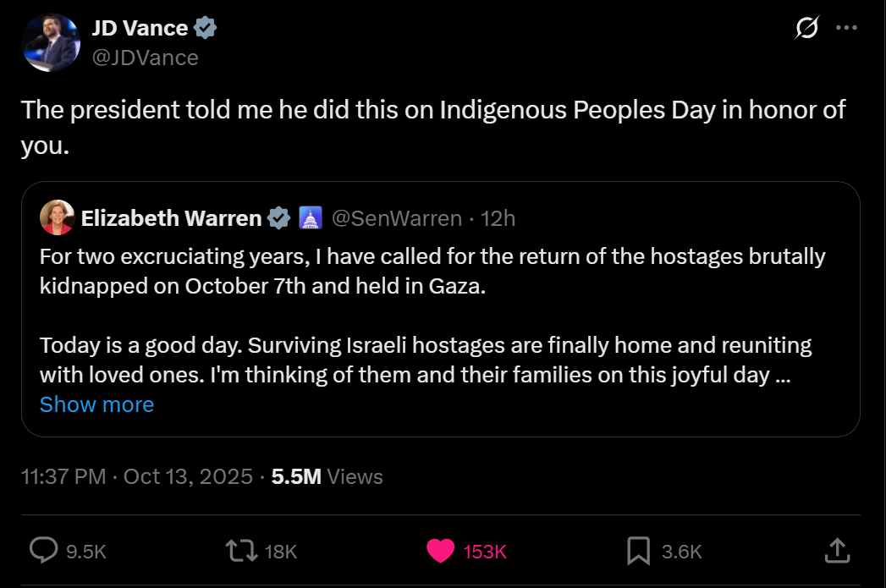The width and height of the screenshot is (886, 588).
Task: Open Elizabeth Warren's small avatar
Action: coord(57,219)
